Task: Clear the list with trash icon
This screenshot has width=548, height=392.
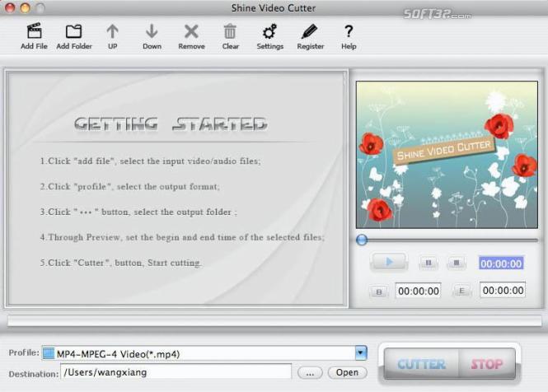Action: pyautogui.click(x=230, y=31)
